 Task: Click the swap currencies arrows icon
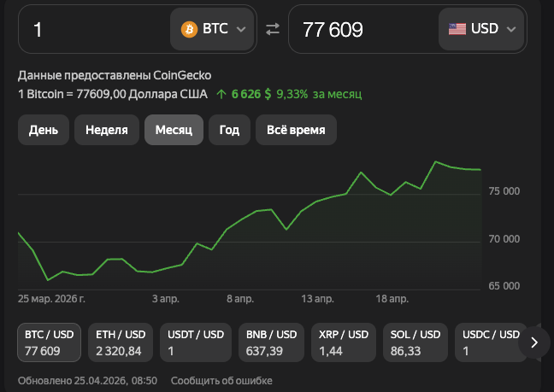coord(273,29)
